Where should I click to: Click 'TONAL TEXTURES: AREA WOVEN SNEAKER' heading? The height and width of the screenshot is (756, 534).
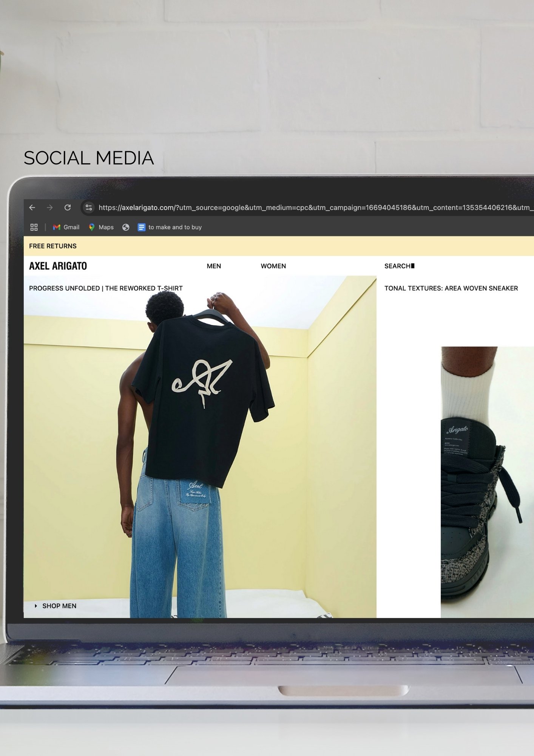point(451,288)
